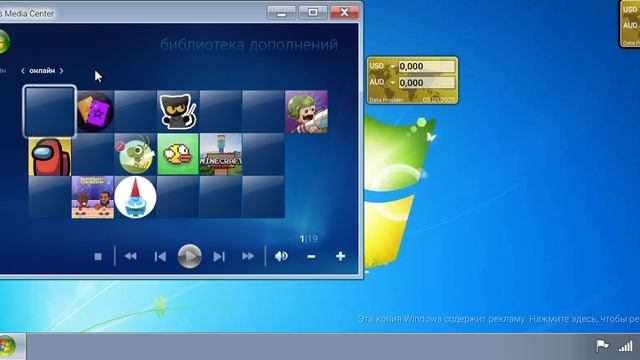
Task: Click Data Provider link in currency gadget
Action: (x=386, y=100)
